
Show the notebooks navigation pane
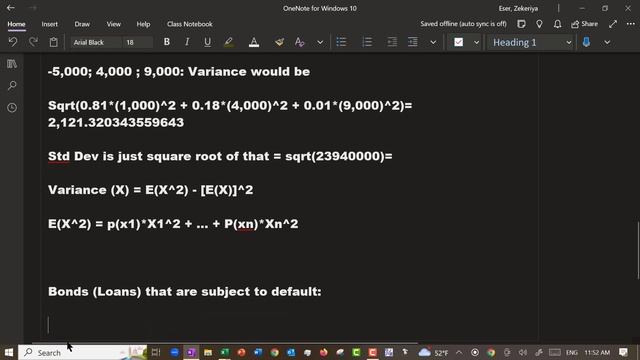click(x=12, y=64)
